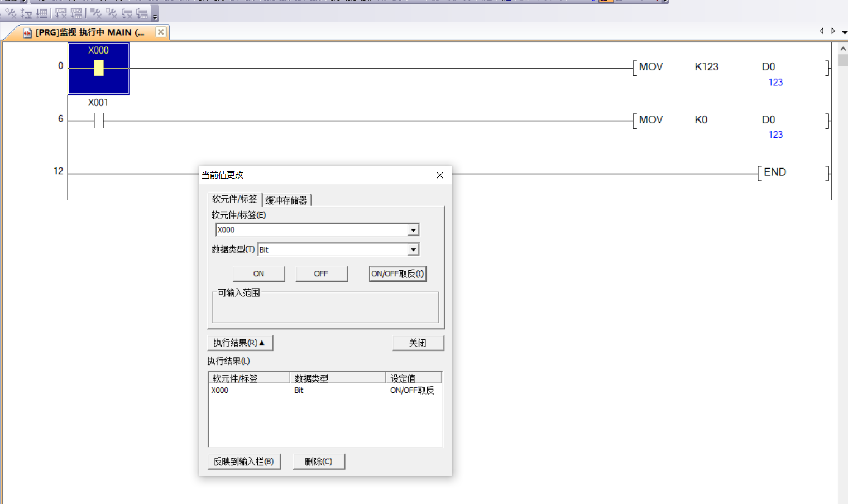This screenshot has height=504, width=848.
Task: Open the editor tab list dropdown
Action: [x=844, y=32]
